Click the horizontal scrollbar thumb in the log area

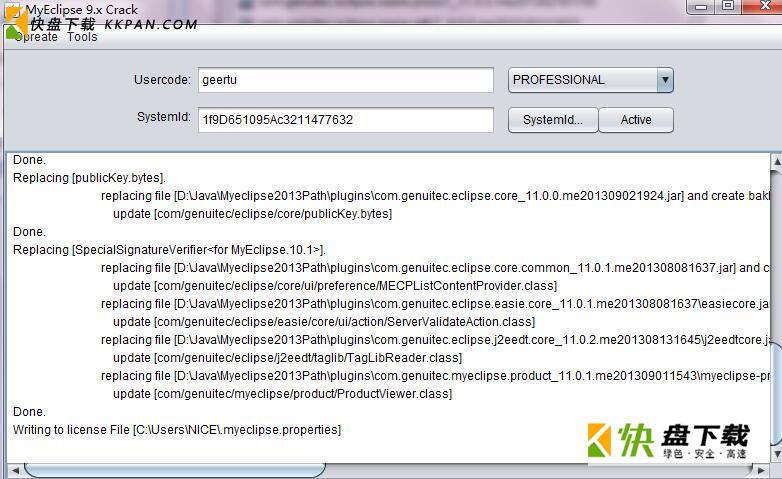tap(175, 470)
